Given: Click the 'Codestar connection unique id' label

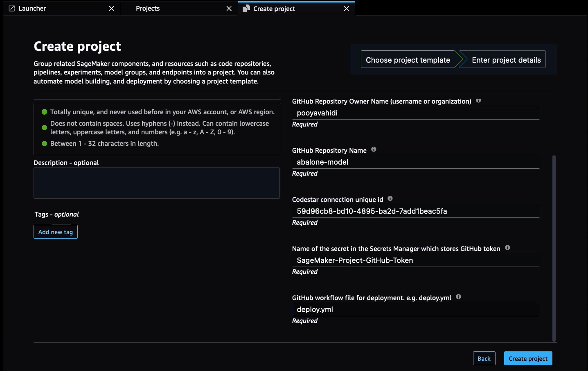Looking at the screenshot, I should [x=338, y=199].
